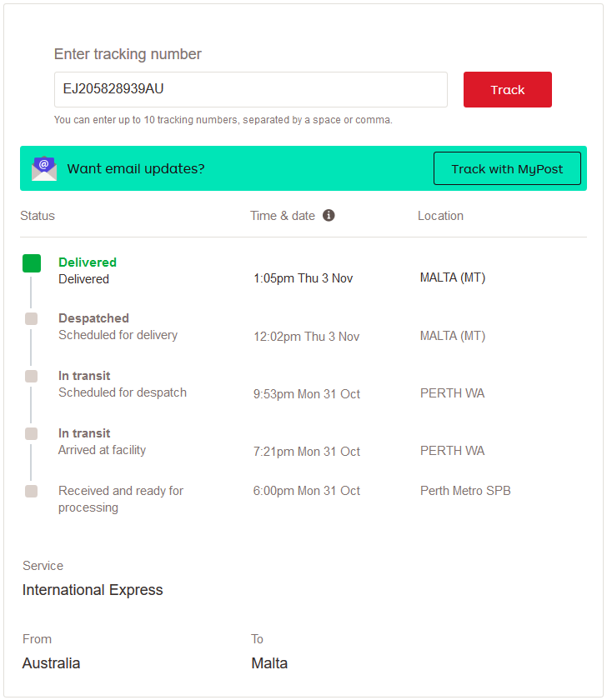Focus the tracking number input field
This screenshot has height=700, width=607.
click(x=251, y=89)
